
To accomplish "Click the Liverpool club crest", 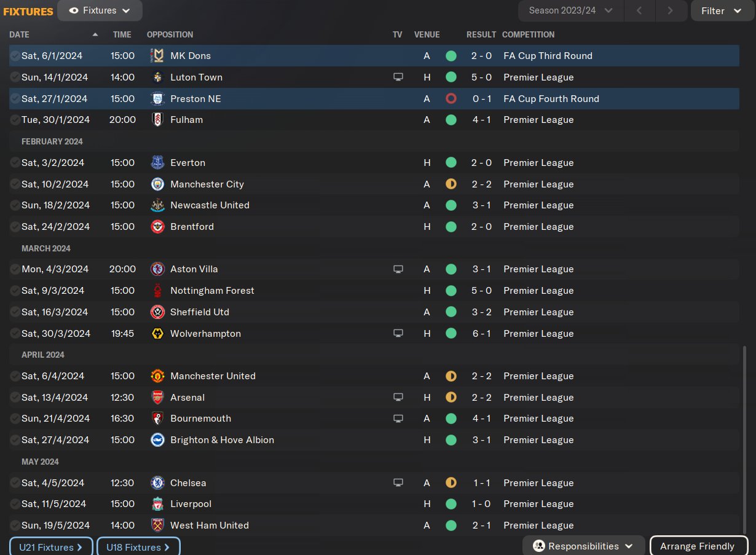I will point(157,504).
